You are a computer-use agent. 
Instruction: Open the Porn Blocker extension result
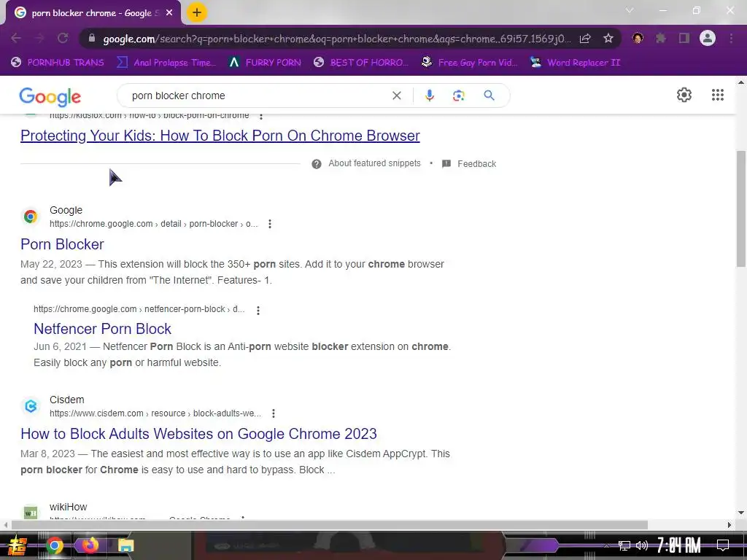[x=62, y=244]
